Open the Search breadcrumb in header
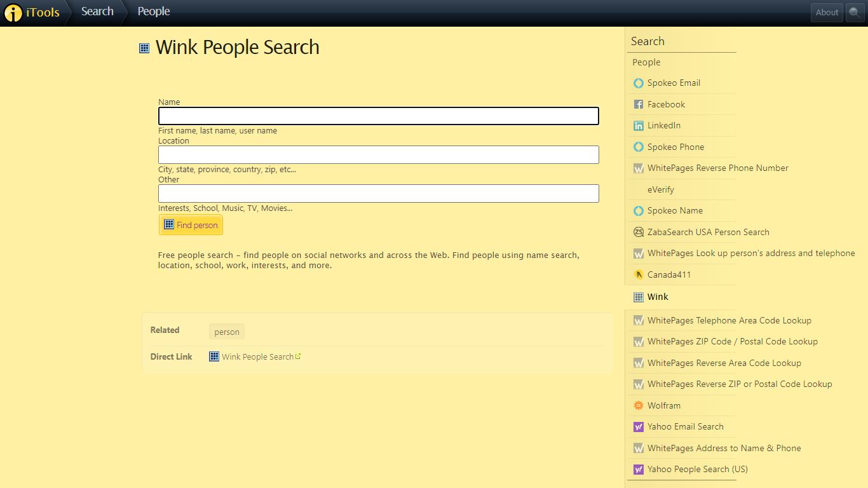 [x=97, y=11]
